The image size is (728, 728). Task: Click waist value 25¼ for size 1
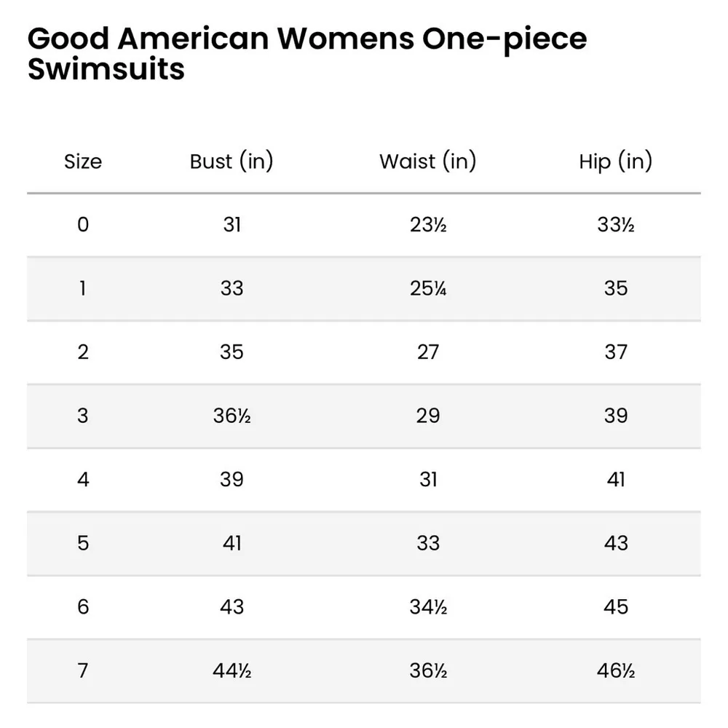427,288
